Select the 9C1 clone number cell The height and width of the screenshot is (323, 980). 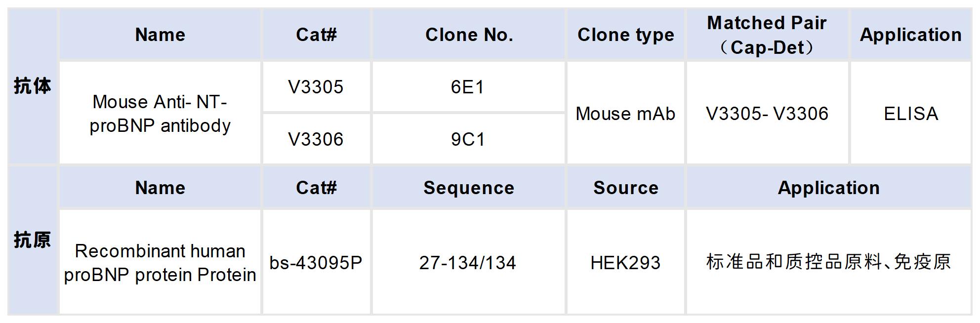coord(468,139)
